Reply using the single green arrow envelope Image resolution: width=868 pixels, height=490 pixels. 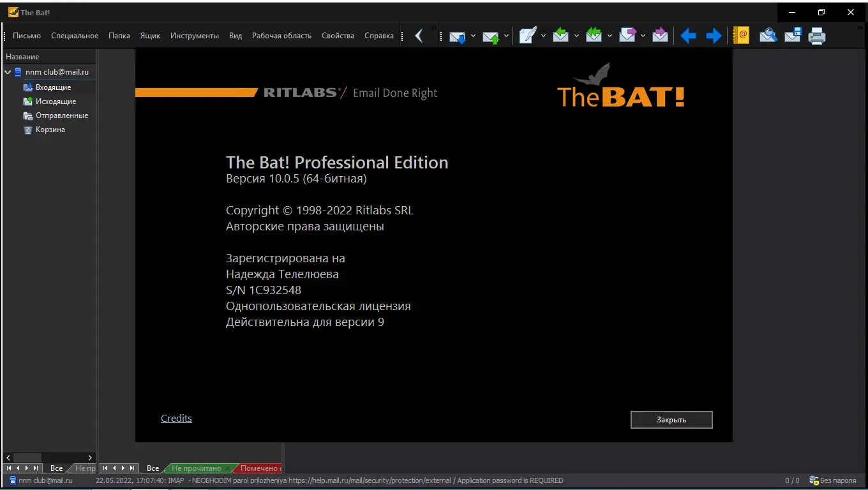coord(560,36)
